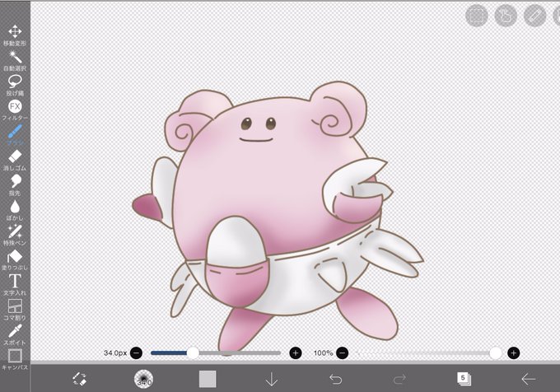This screenshot has width=560, height=392.
Task: Undo the last stroke
Action: 335,379
